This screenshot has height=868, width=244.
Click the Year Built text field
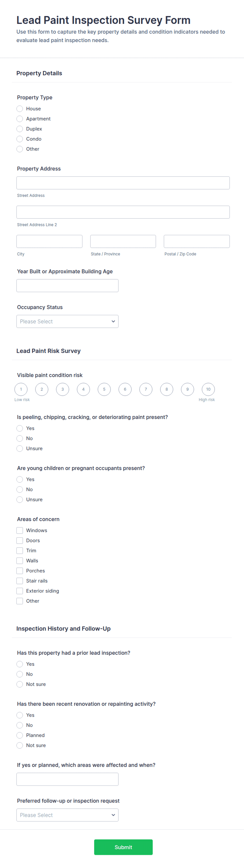67,285
